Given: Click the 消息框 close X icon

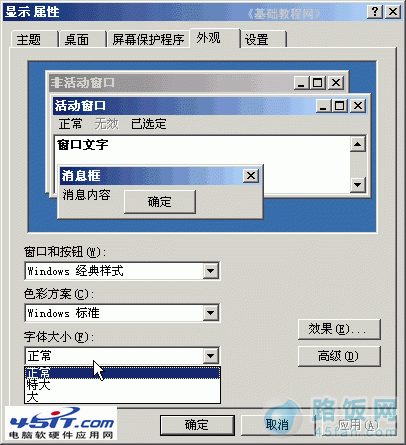Looking at the screenshot, I should coord(251,175).
